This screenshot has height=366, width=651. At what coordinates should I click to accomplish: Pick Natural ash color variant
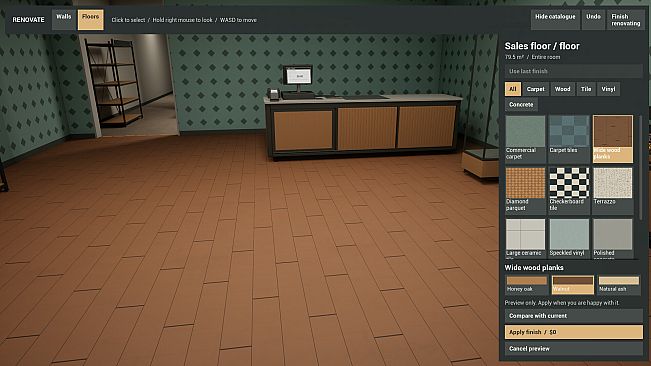point(619,284)
